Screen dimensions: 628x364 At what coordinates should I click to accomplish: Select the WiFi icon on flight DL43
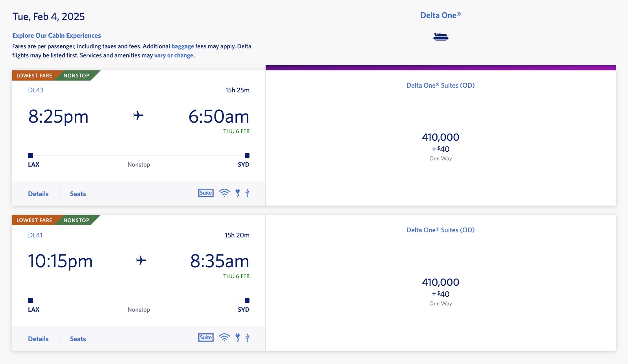tap(224, 193)
